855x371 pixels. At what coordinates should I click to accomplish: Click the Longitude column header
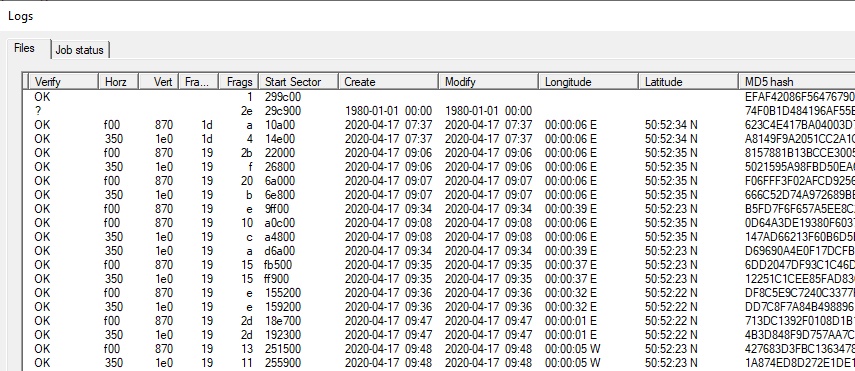[589, 81]
